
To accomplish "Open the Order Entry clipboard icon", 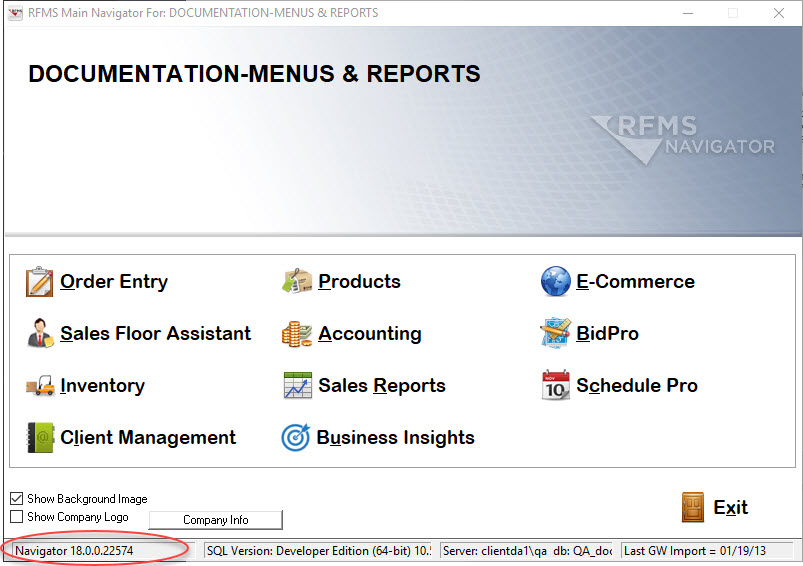I will pos(39,282).
